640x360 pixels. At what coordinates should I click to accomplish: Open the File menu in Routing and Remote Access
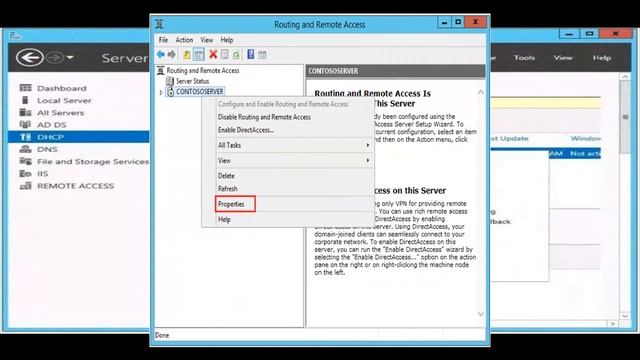coord(163,40)
